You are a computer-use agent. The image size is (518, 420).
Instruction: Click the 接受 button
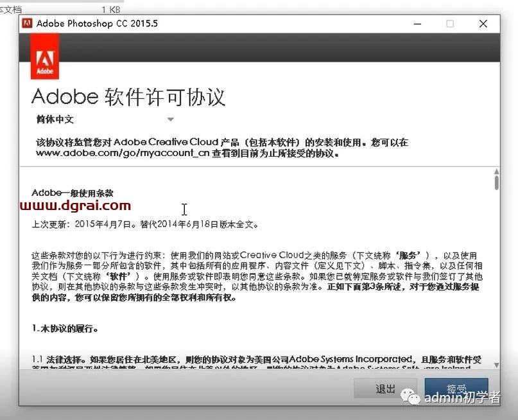tap(456, 389)
